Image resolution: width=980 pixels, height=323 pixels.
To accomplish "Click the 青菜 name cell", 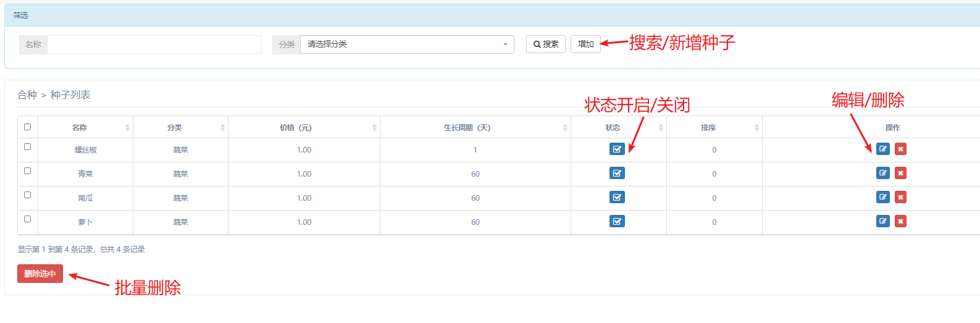I will pyautogui.click(x=85, y=174).
